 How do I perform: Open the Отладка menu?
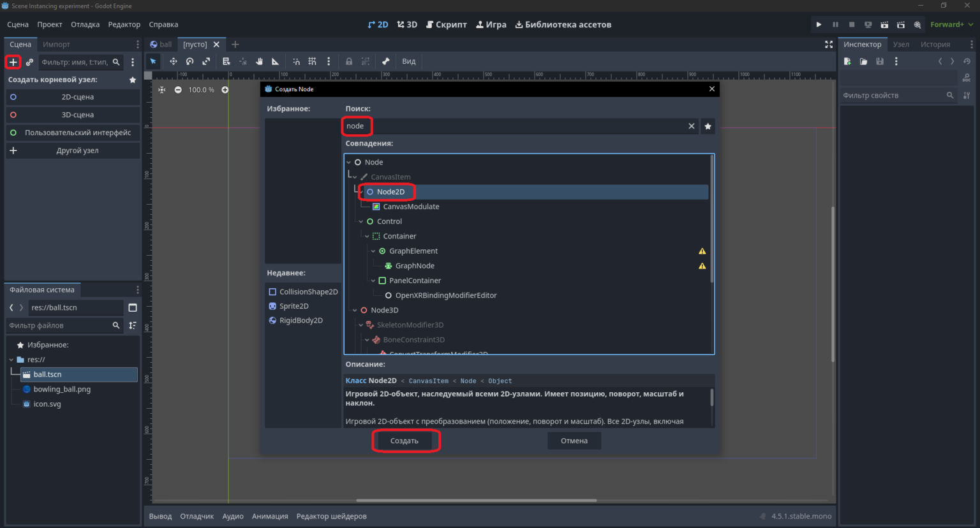coord(85,24)
